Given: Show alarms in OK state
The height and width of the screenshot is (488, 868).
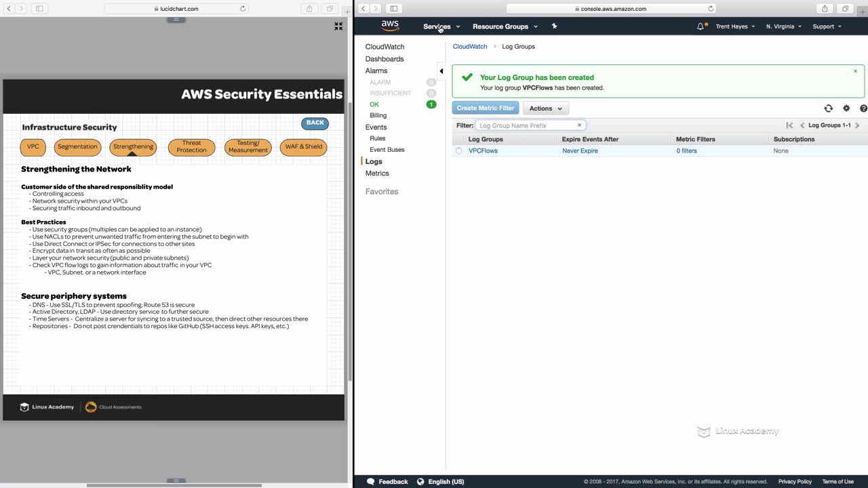Looking at the screenshot, I should click(x=374, y=104).
